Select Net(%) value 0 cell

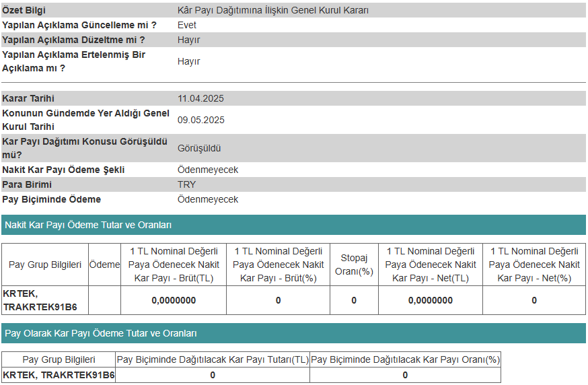[534, 300]
